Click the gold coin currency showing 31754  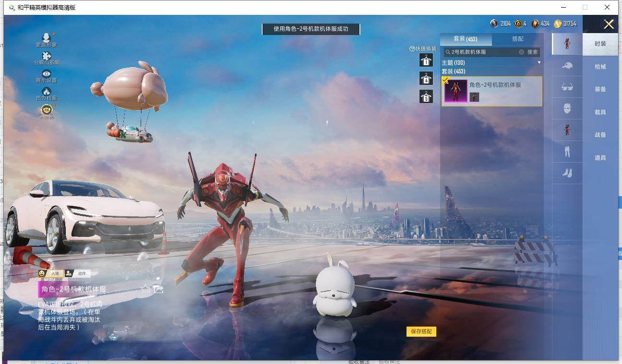click(558, 23)
